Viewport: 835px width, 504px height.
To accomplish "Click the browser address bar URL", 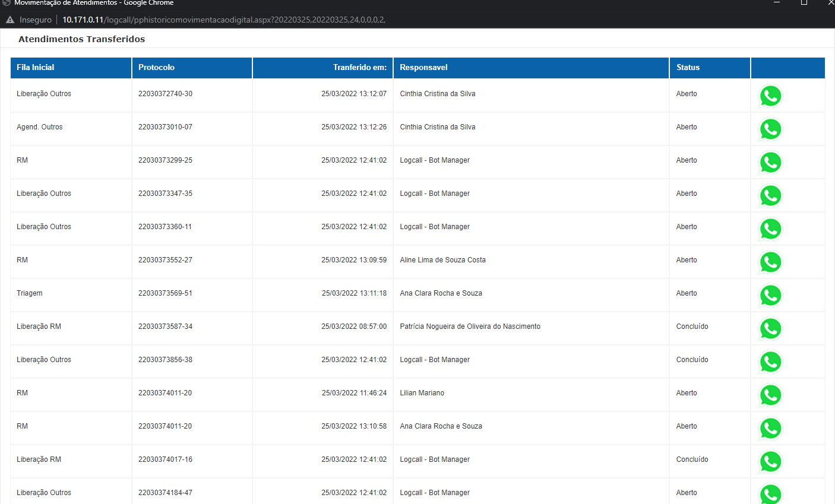I will [x=224, y=20].
